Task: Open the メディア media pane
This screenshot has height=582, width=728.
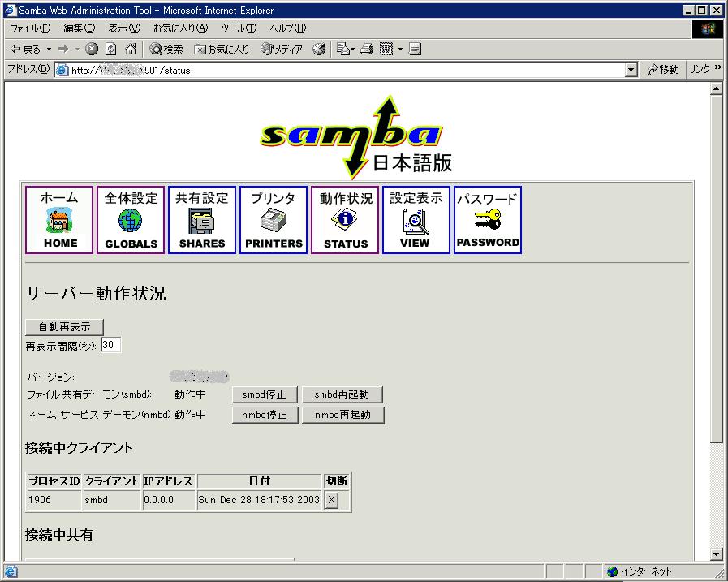Action: pyautogui.click(x=282, y=50)
